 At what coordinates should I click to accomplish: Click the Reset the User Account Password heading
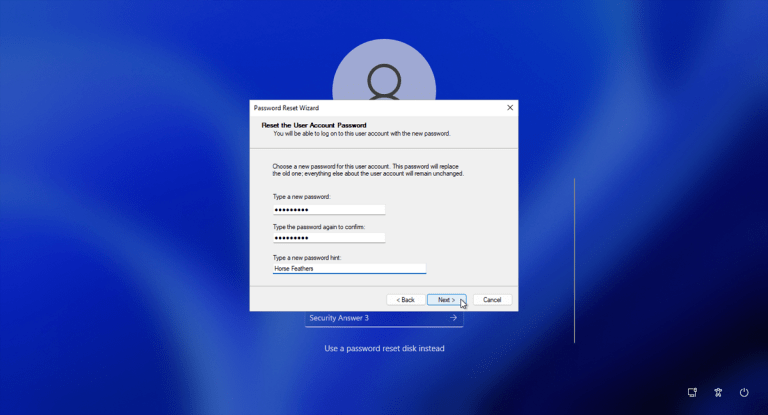pos(313,125)
